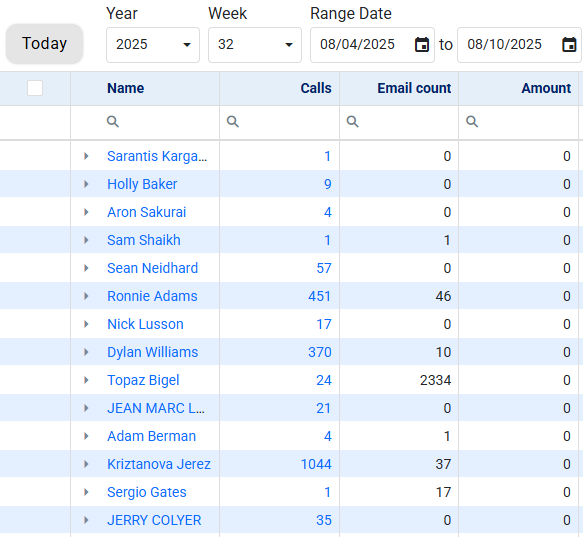This screenshot has height=537, width=583.
Task: Click the Today button
Action: pos(44,44)
